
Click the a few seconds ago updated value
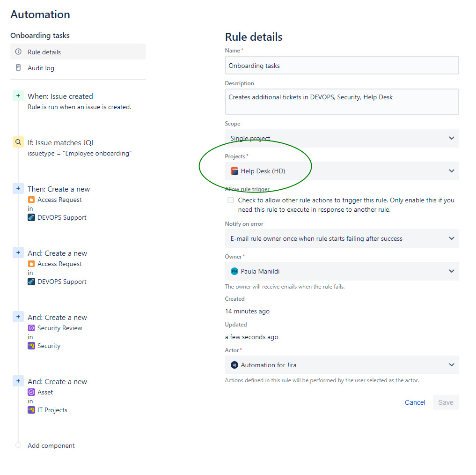[x=251, y=337]
